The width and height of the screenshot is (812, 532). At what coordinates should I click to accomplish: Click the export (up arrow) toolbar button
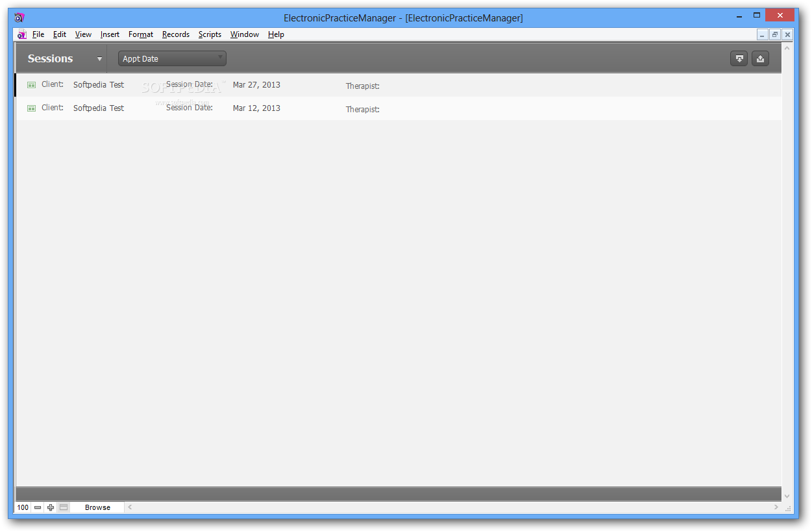point(760,58)
